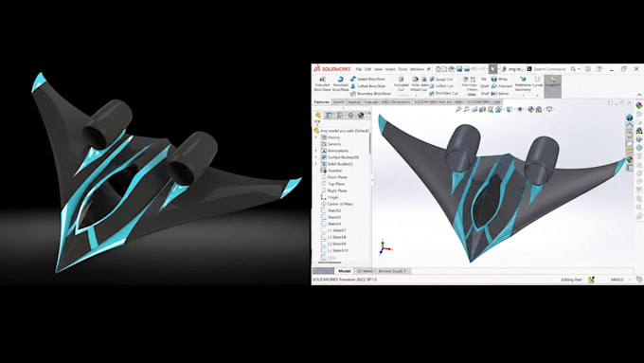
Task: Choose Lofted Boss/Base in the ribbon
Action: point(367,86)
